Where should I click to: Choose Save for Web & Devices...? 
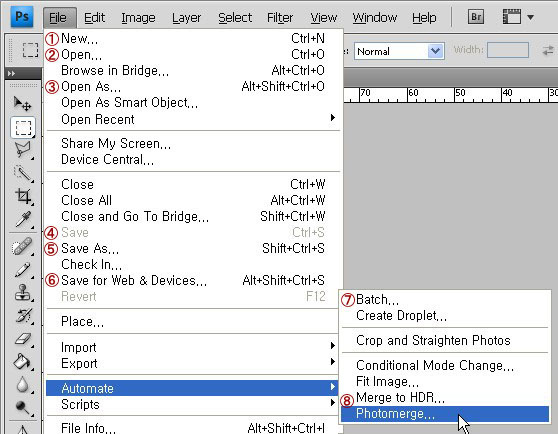pos(193,280)
